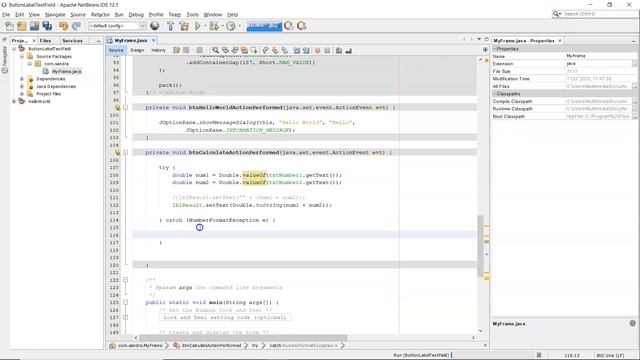Click the Open Project toolbar icon

34,26
